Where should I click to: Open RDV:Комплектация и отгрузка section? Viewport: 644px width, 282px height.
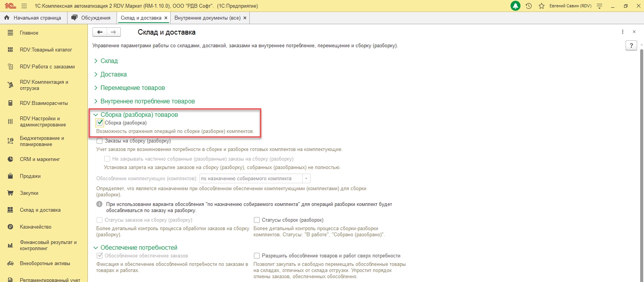click(x=44, y=85)
